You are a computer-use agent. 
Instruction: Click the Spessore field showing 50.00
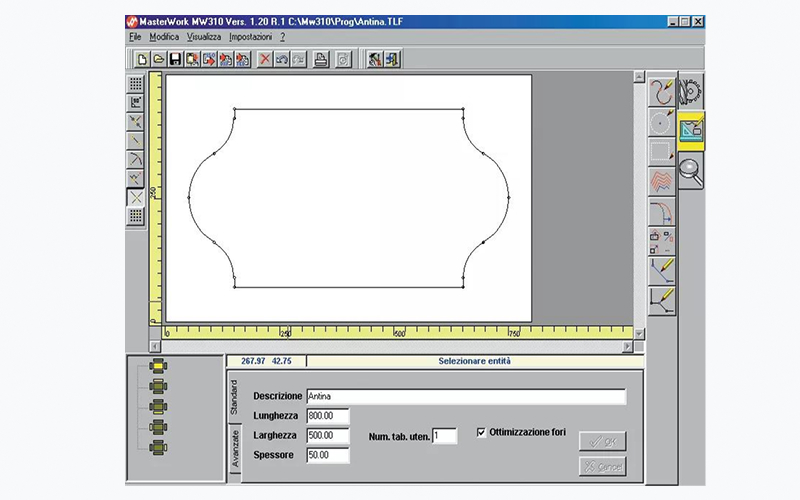(x=328, y=455)
